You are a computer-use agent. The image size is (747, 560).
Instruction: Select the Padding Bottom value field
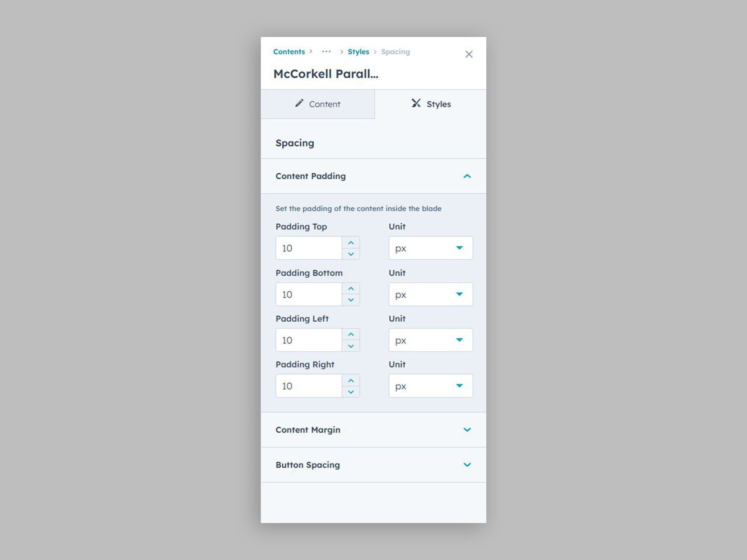(x=309, y=294)
